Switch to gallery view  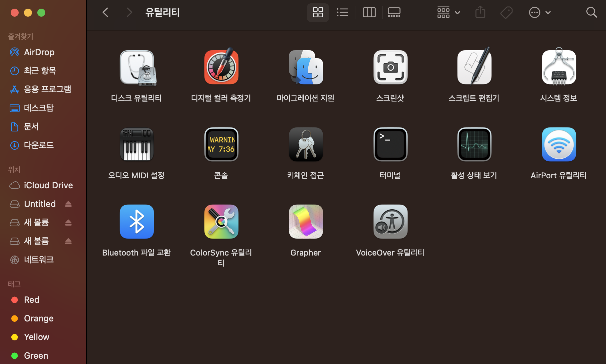(x=394, y=12)
